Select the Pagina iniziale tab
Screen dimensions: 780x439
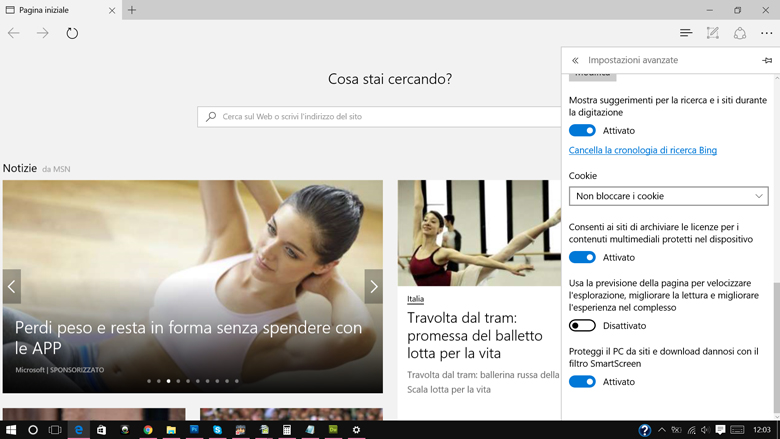click(x=61, y=10)
